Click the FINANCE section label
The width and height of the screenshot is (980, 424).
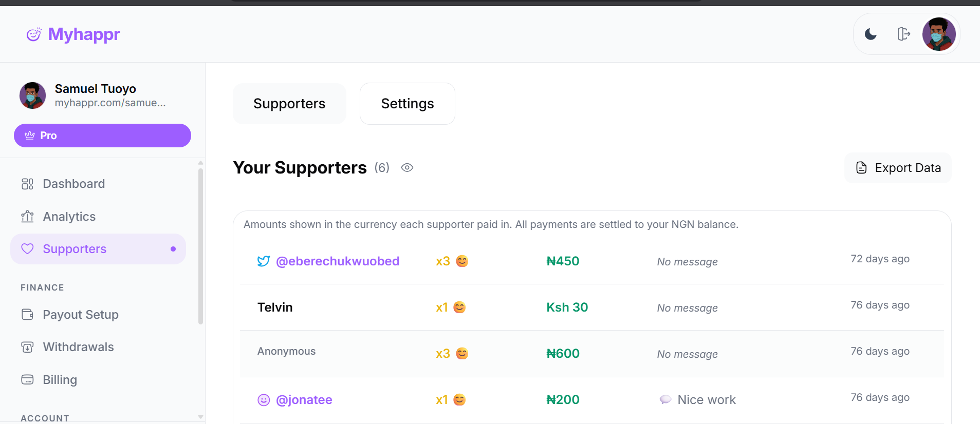click(x=42, y=287)
